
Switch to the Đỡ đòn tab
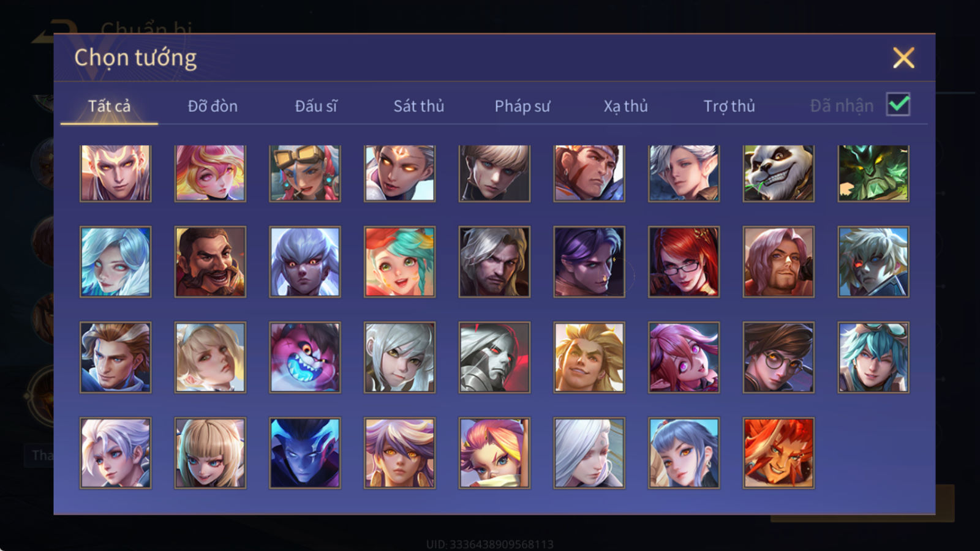[x=213, y=106]
